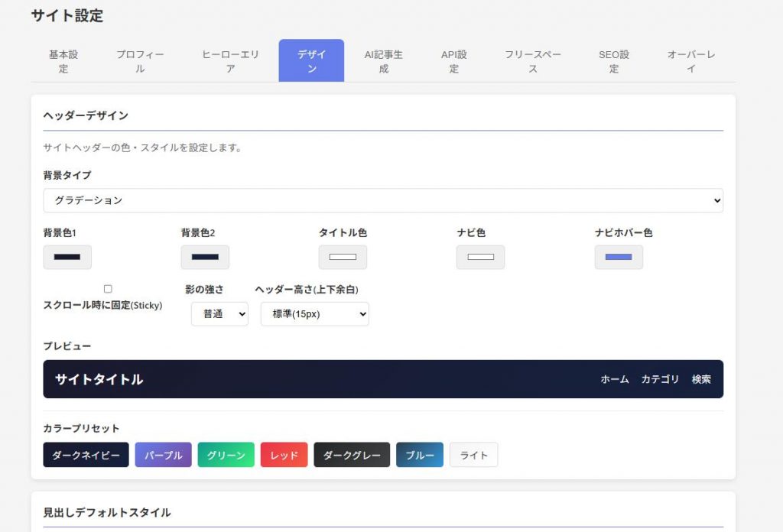This screenshot has height=532, width=783.
Task: Go to the AI記事生成 tab
Action: [383, 61]
